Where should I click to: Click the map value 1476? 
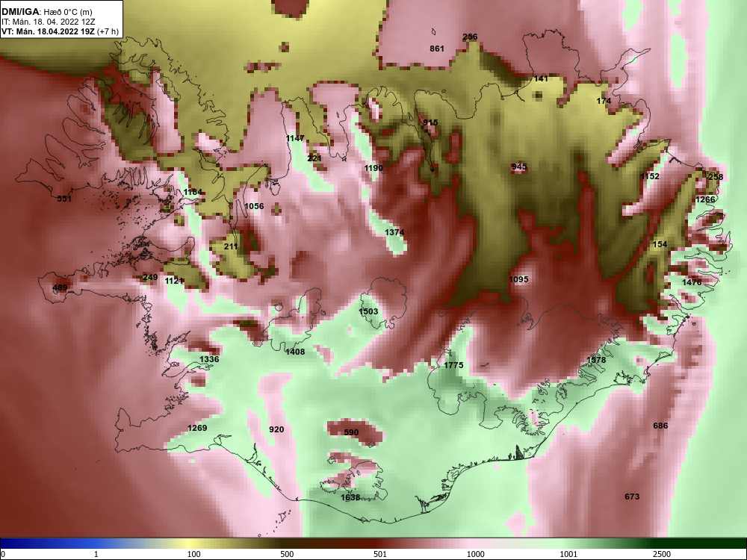[692, 282]
